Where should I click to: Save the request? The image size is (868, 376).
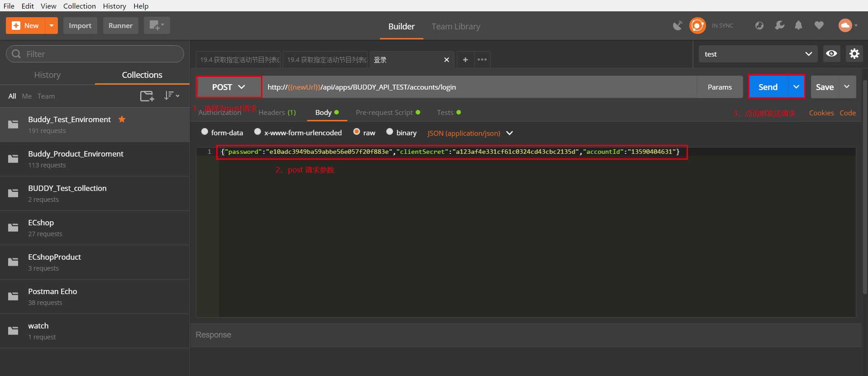pos(825,87)
